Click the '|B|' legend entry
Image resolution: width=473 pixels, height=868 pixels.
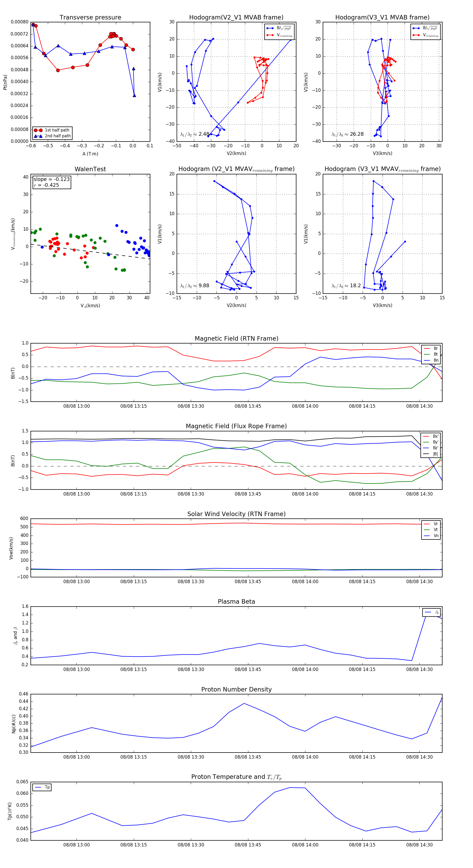(431, 454)
